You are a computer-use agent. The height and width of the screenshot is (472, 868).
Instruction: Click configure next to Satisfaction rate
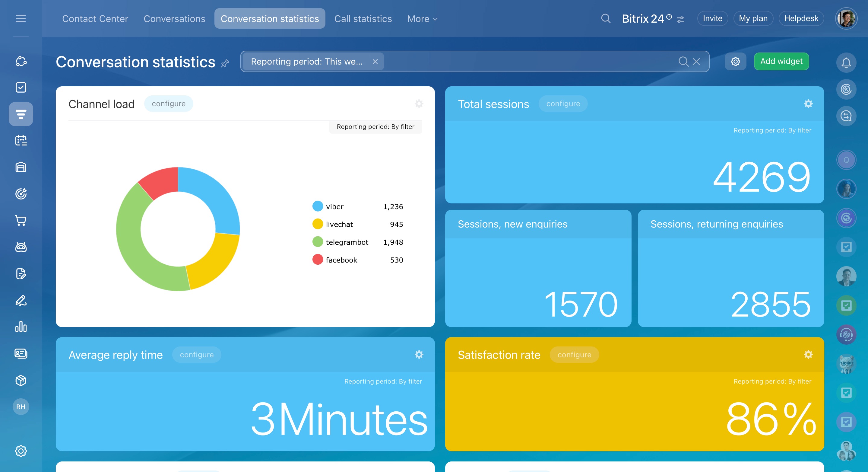[574, 355]
